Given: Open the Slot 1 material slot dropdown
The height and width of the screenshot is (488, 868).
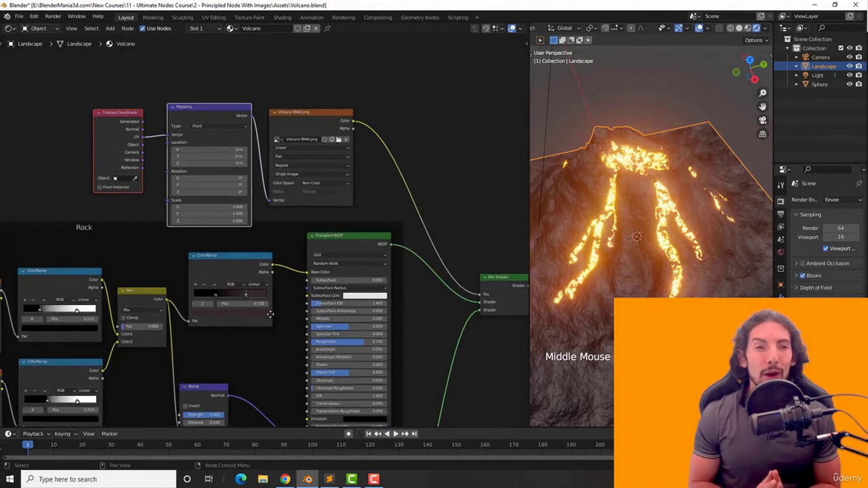Looking at the screenshot, I should pyautogui.click(x=205, y=28).
